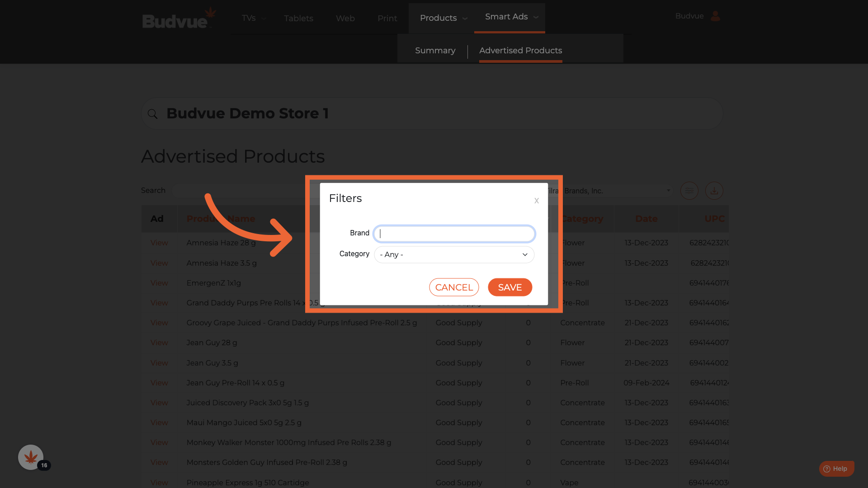Expand the TVs menu chevron
The height and width of the screenshot is (488, 868).
pyautogui.click(x=264, y=19)
